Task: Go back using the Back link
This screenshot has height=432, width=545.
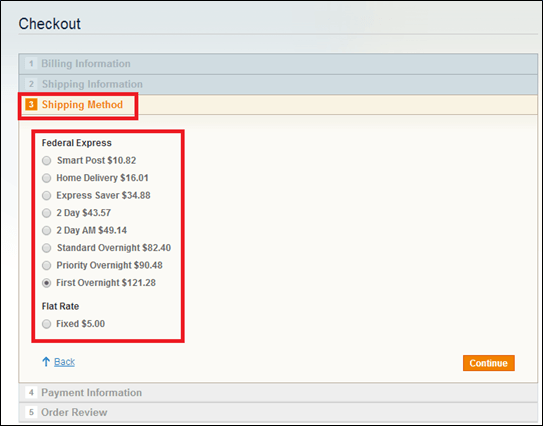Action: click(64, 362)
